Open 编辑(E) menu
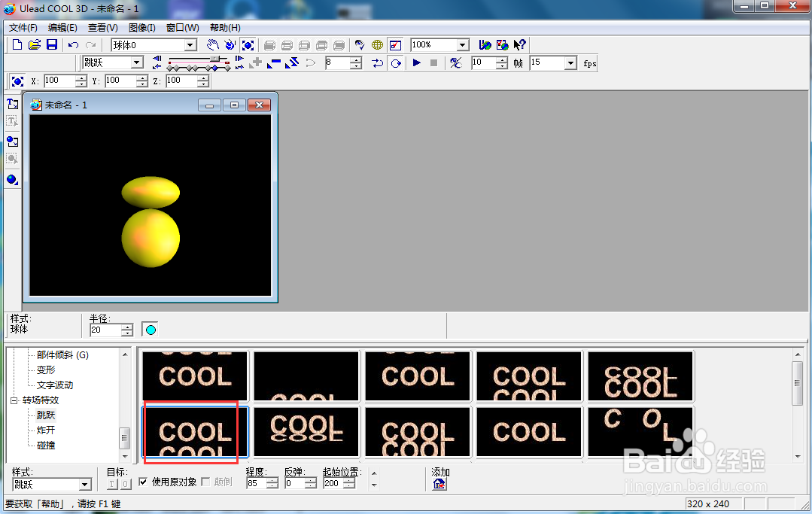 pos(62,28)
